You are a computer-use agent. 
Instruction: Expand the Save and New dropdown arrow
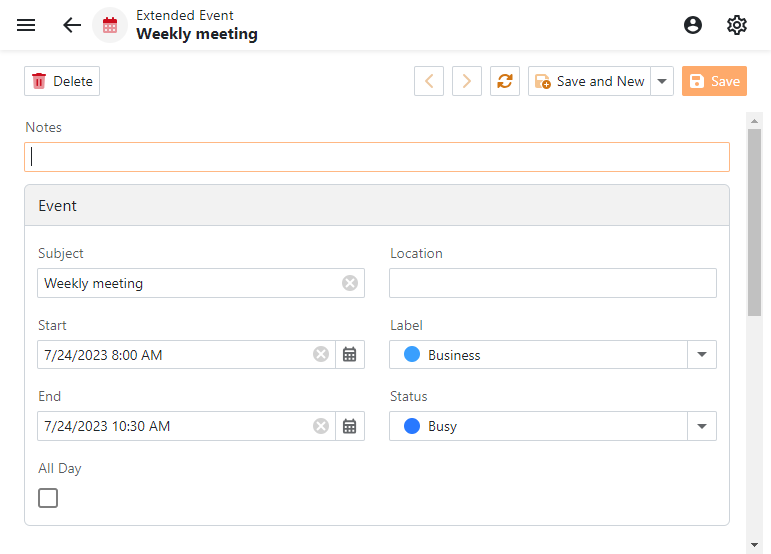pyautogui.click(x=662, y=81)
